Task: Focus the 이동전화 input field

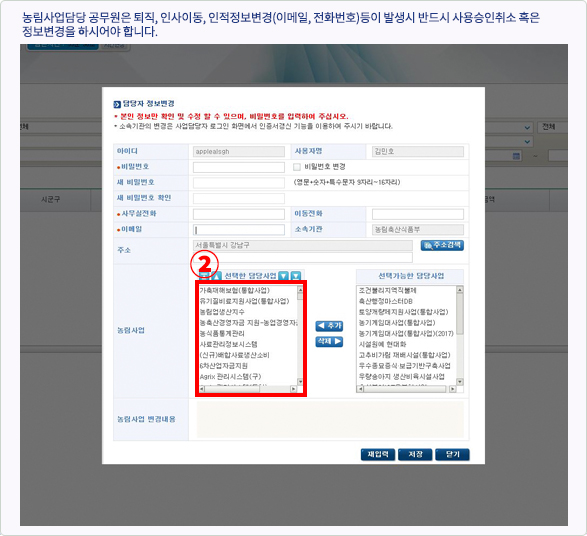Action: click(x=418, y=214)
